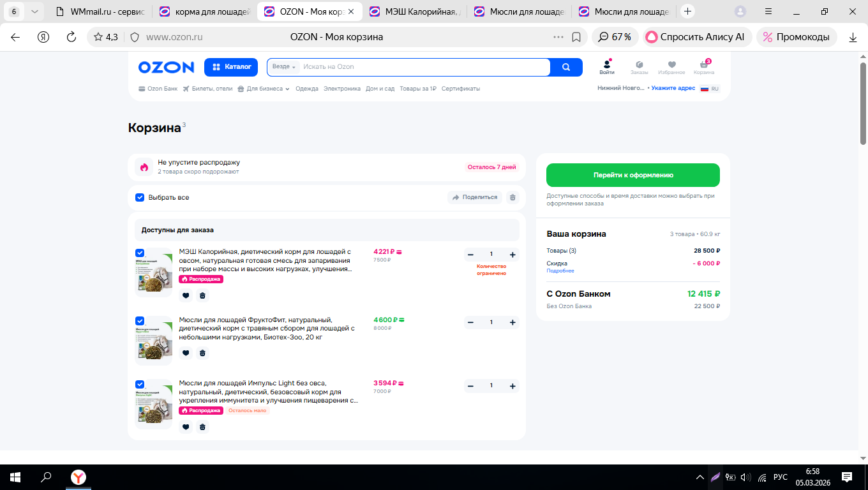Open the three-dots page actions menu

tap(558, 37)
